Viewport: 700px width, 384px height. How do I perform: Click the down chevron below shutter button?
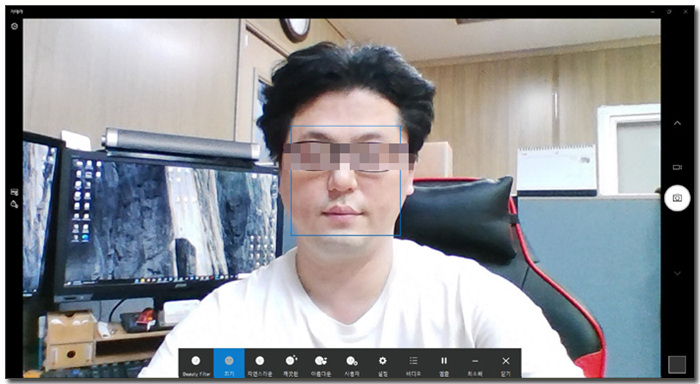click(x=677, y=273)
